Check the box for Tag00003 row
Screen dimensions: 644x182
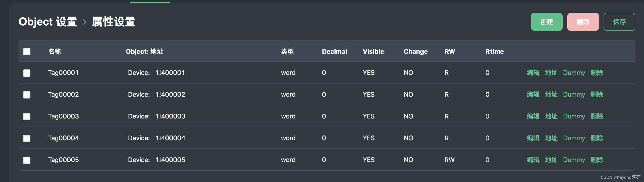pos(27,116)
